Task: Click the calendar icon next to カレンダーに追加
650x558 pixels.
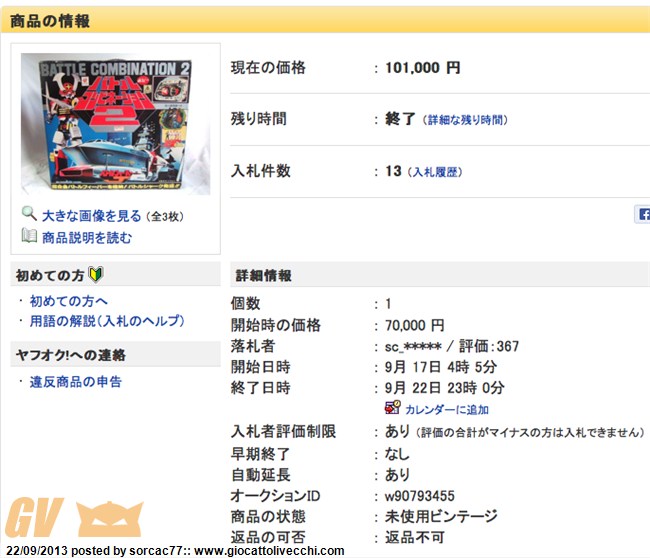Action: click(392, 408)
